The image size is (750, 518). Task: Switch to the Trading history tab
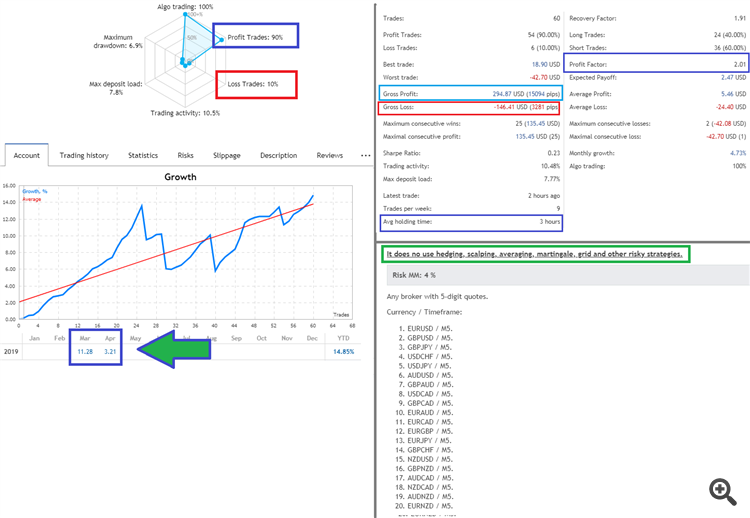84,155
